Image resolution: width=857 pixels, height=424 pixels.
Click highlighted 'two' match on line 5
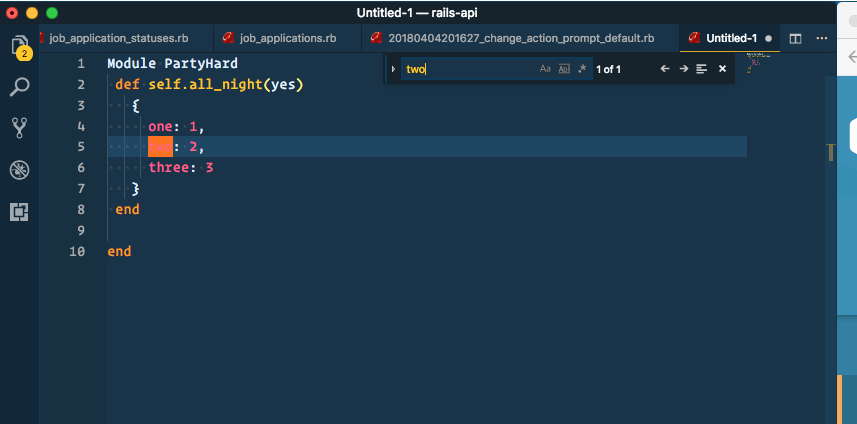[x=160, y=147]
